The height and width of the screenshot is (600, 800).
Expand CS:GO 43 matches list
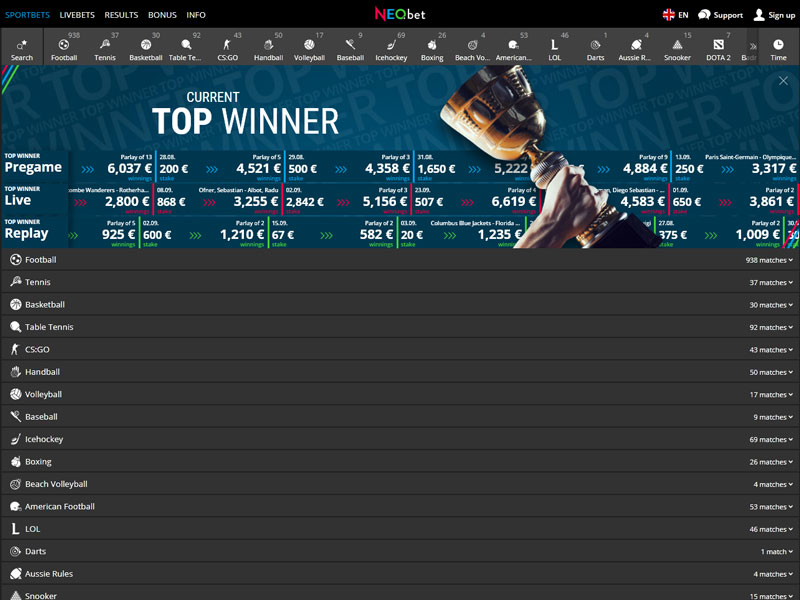click(x=771, y=350)
